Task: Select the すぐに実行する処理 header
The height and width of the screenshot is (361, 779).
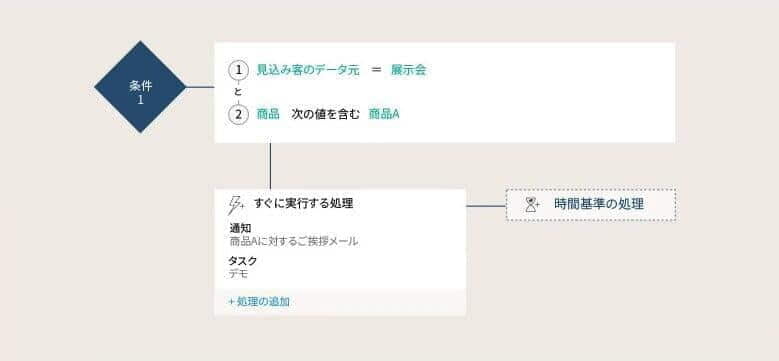Action: [303, 203]
